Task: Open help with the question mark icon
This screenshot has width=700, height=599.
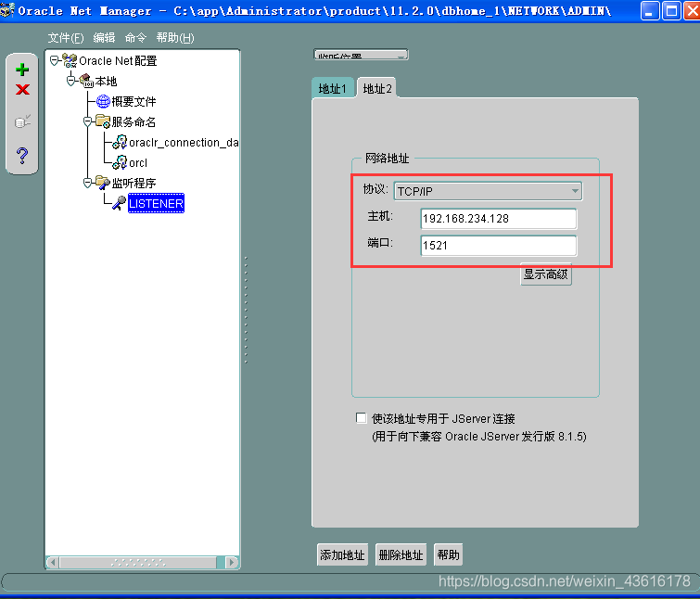Action: (22, 155)
